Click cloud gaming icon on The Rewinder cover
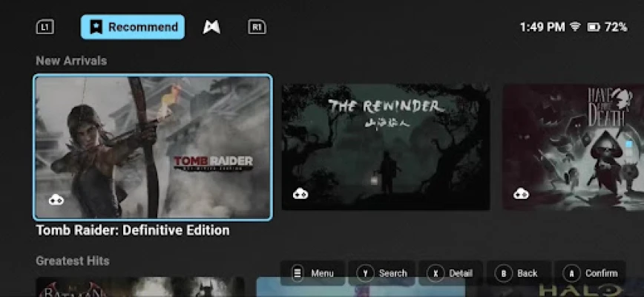Screen dimensions: 644x297 click(300, 193)
